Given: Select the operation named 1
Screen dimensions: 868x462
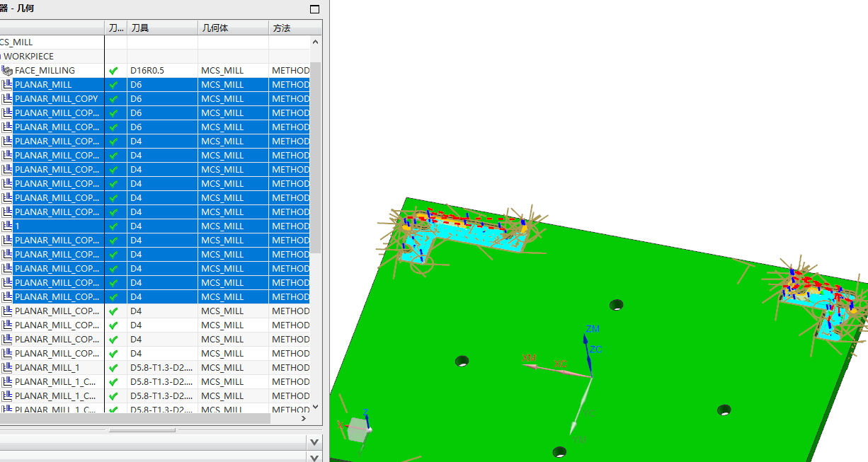Looking at the screenshot, I should click(x=18, y=226).
